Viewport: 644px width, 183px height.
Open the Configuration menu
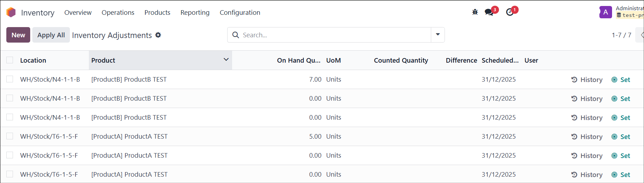(240, 13)
